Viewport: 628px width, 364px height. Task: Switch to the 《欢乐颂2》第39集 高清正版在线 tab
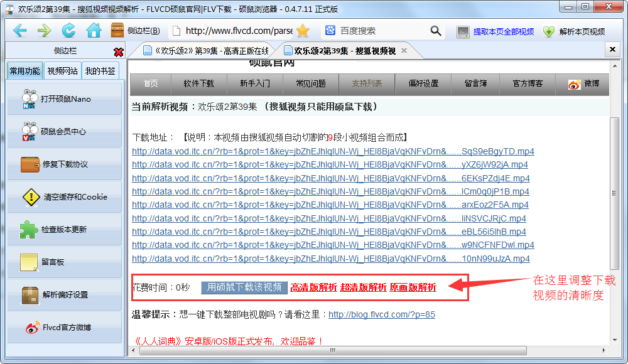coord(206,51)
